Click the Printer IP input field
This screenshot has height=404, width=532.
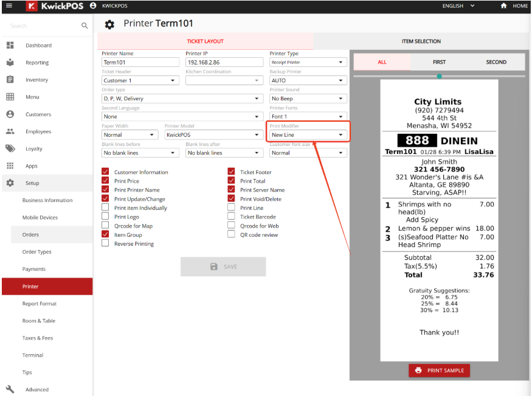pyautogui.click(x=224, y=62)
